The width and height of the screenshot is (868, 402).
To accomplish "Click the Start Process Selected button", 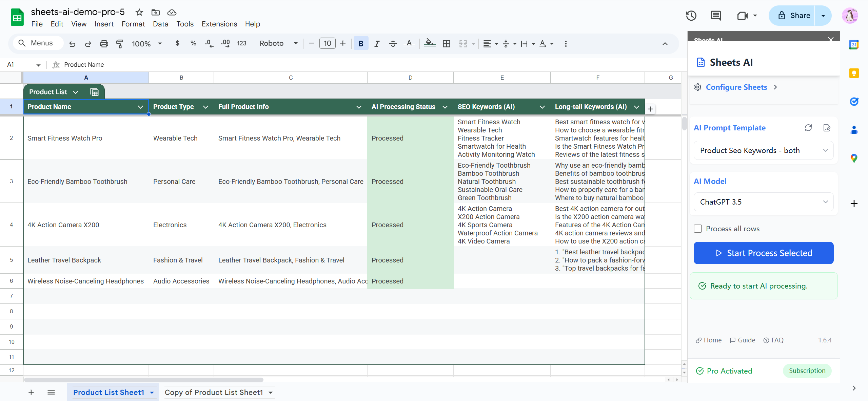I will pyautogui.click(x=764, y=253).
